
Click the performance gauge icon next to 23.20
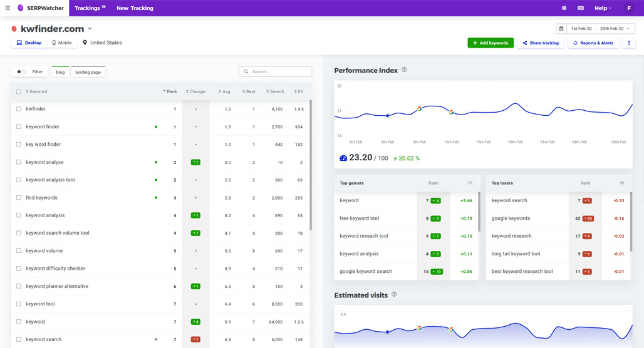pyautogui.click(x=343, y=158)
